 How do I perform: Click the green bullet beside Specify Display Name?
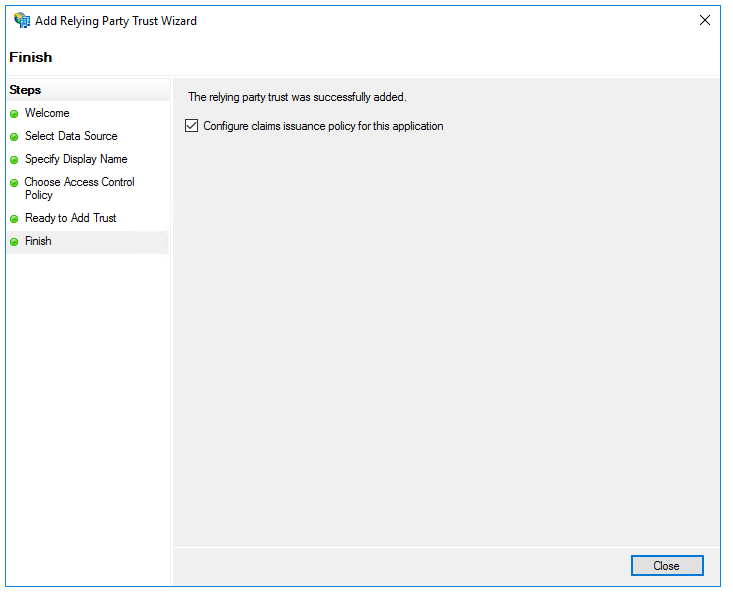pos(14,160)
